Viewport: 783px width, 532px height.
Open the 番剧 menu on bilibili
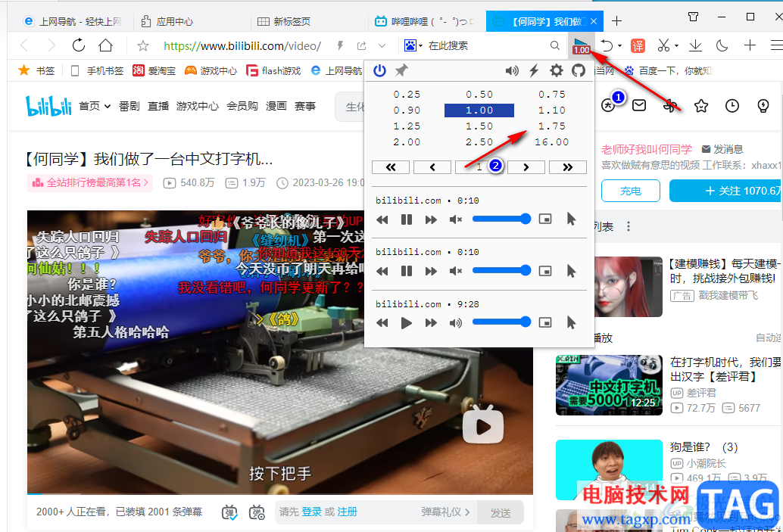click(129, 106)
